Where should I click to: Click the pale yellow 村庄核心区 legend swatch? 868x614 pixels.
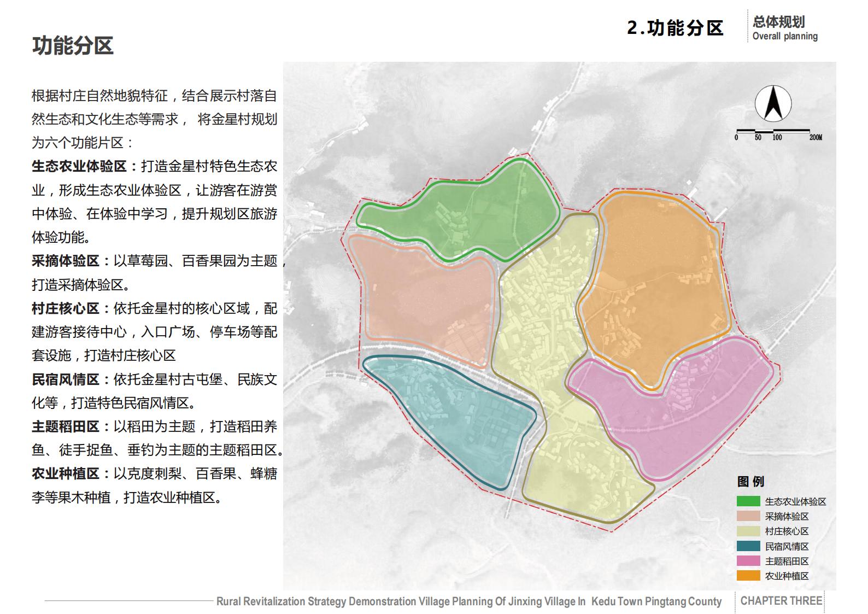click(748, 531)
